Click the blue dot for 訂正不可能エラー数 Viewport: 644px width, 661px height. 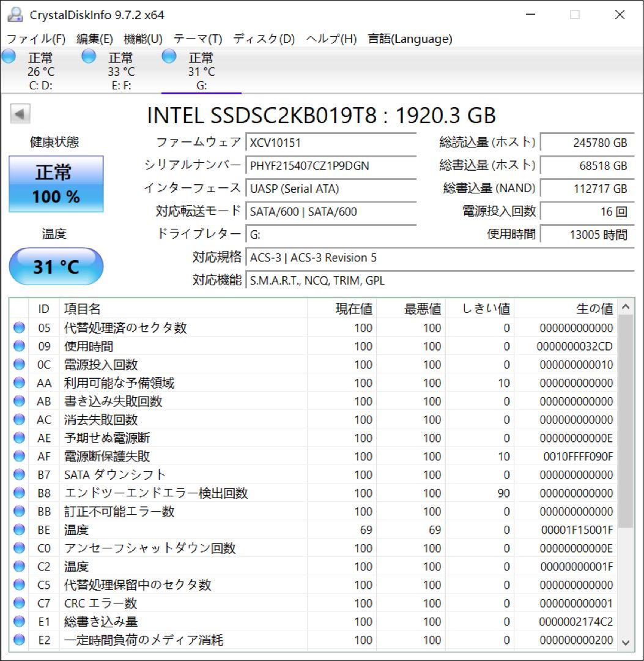pyautogui.click(x=19, y=511)
